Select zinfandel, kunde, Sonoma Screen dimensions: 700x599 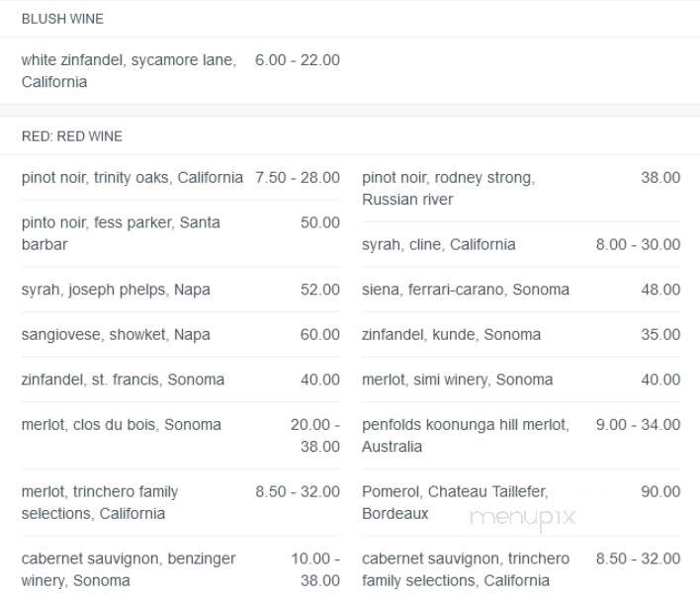(451, 335)
